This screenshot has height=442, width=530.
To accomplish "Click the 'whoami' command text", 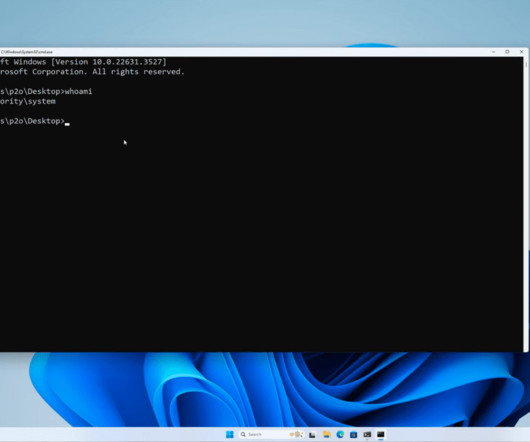I will pos(78,92).
